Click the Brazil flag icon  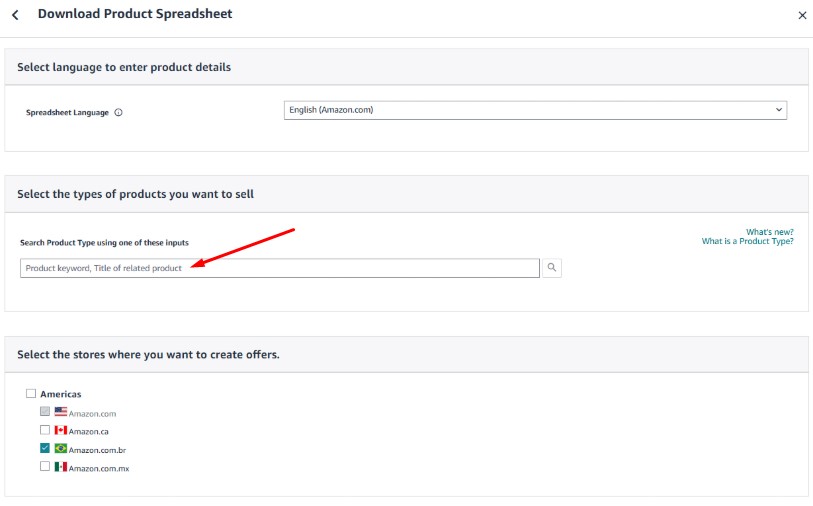coord(61,448)
